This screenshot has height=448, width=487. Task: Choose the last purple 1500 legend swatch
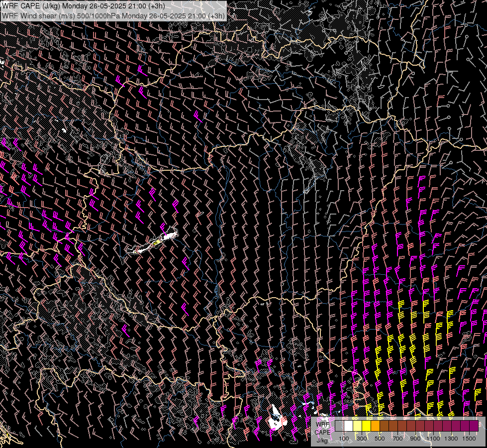474,426
